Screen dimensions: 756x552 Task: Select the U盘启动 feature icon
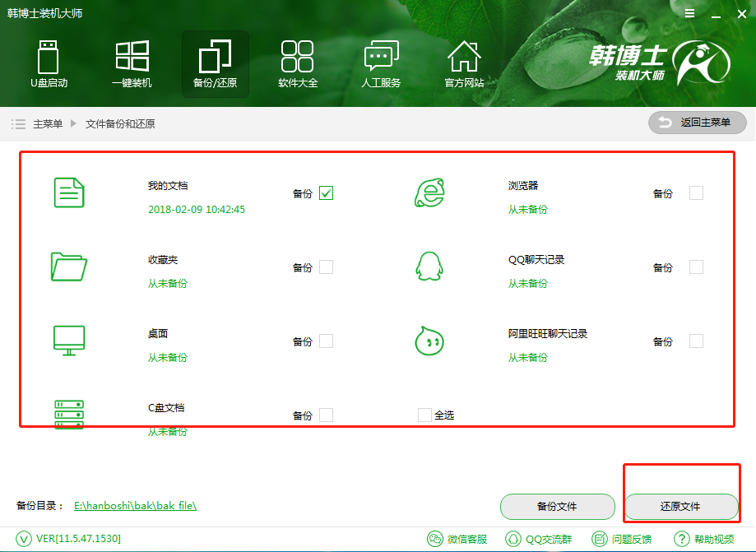49,64
